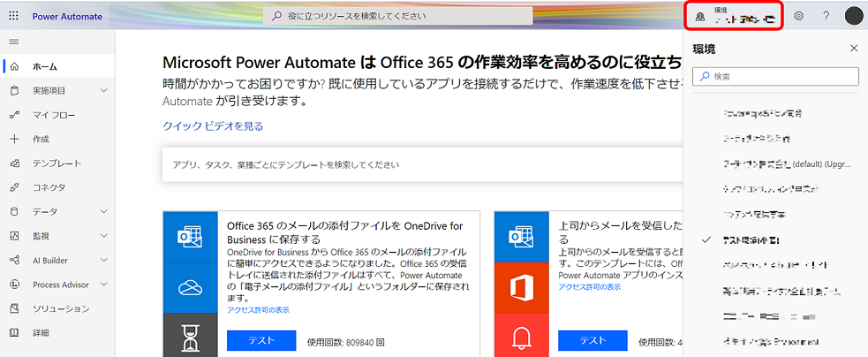Click テスト button on OneDrive template card
868x357 pixels.
pyautogui.click(x=262, y=340)
